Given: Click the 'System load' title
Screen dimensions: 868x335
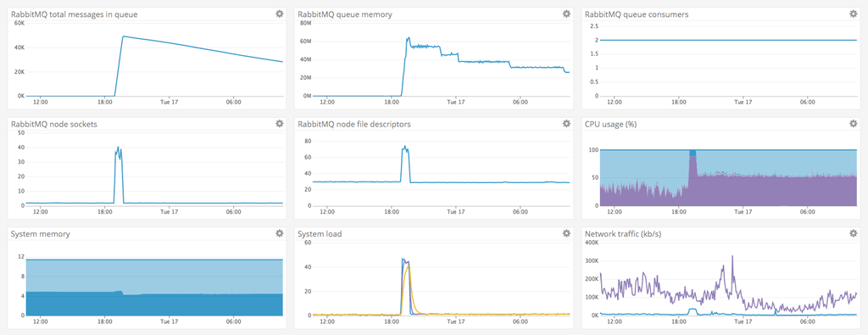Looking at the screenshot, I should [320, 234].
